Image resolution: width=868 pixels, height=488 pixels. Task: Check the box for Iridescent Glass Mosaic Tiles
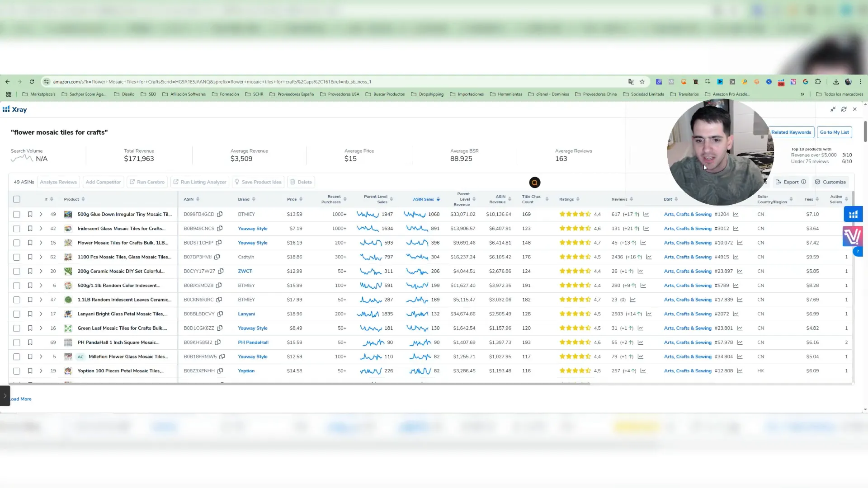17,229
